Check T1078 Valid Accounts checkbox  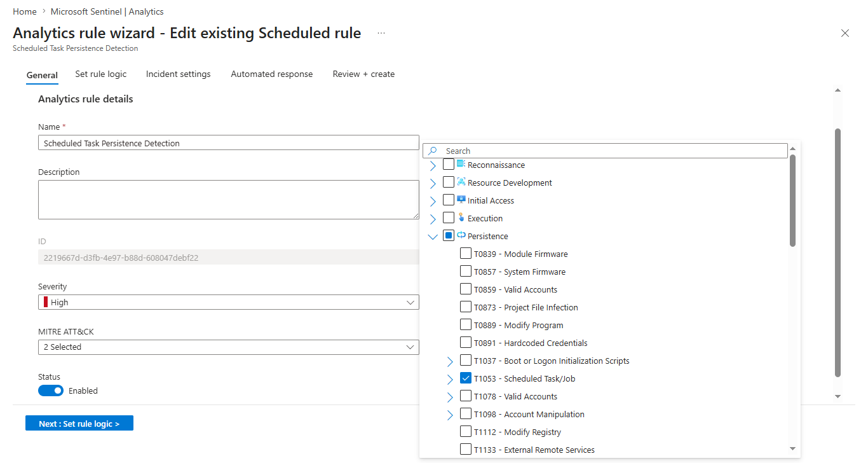466,396
